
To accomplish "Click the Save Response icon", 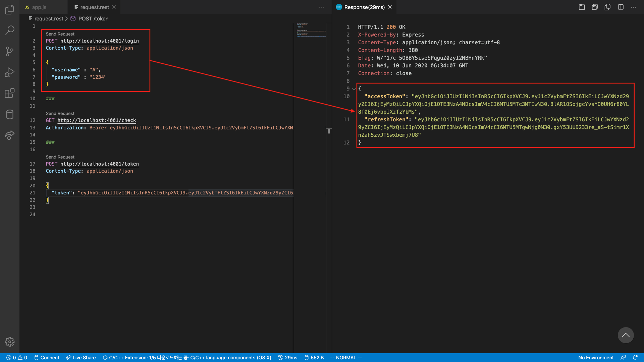I will [x=582, y=7].
